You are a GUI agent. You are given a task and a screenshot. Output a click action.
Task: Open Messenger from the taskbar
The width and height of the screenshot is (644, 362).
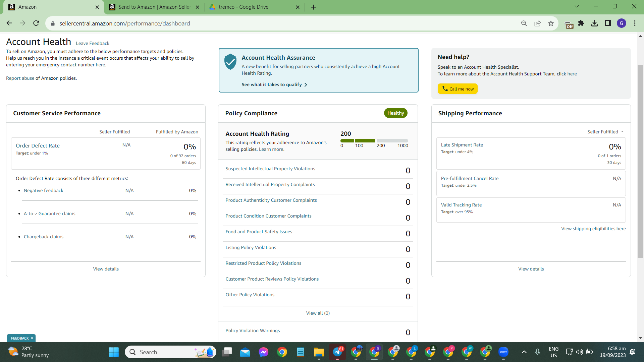point(264,352)
